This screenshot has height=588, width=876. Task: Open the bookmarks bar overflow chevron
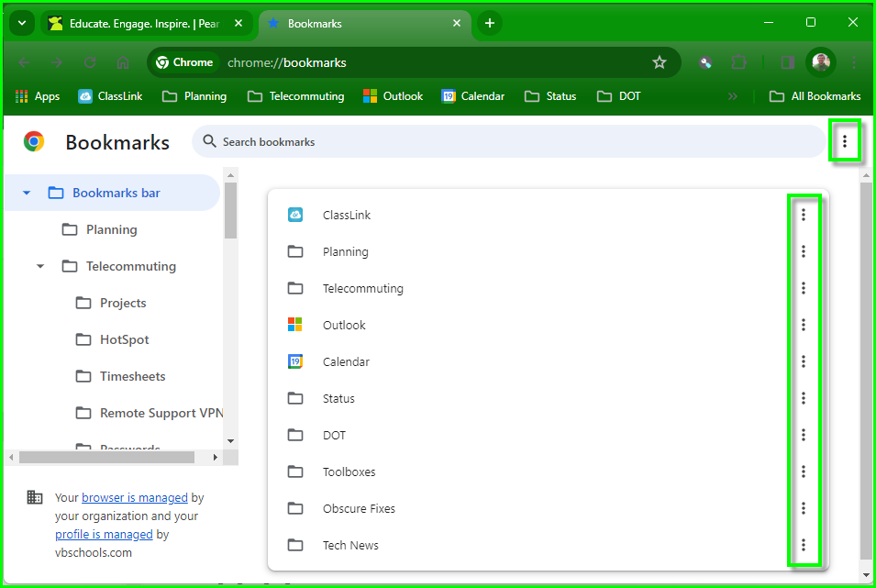[x=733, y=95]
